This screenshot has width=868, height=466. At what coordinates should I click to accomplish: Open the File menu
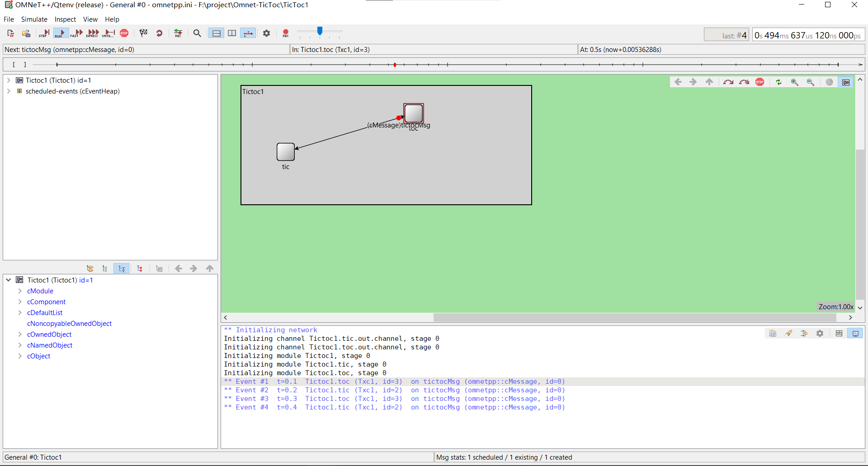[9, 19]
